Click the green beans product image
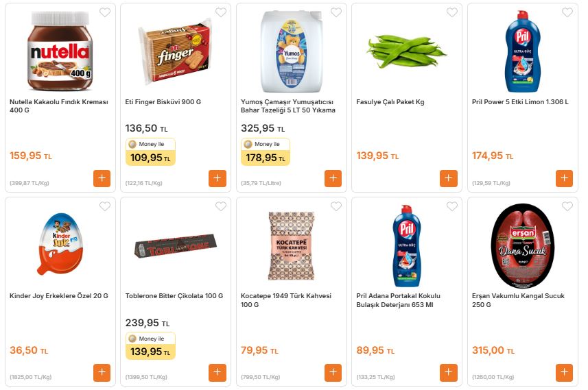588x390 pixels. coord(406,51)
